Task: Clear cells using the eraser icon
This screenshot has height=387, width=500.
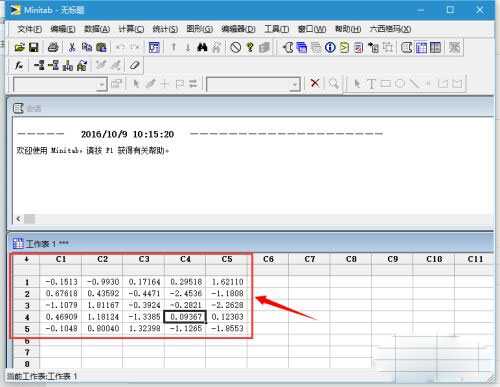Action: [x=134, y=65]
